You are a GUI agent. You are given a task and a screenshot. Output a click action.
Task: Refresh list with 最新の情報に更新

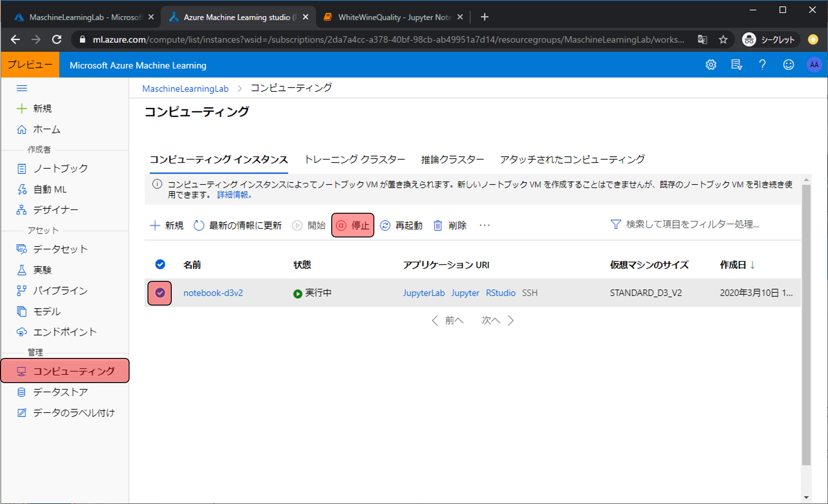tap(238, 225)
